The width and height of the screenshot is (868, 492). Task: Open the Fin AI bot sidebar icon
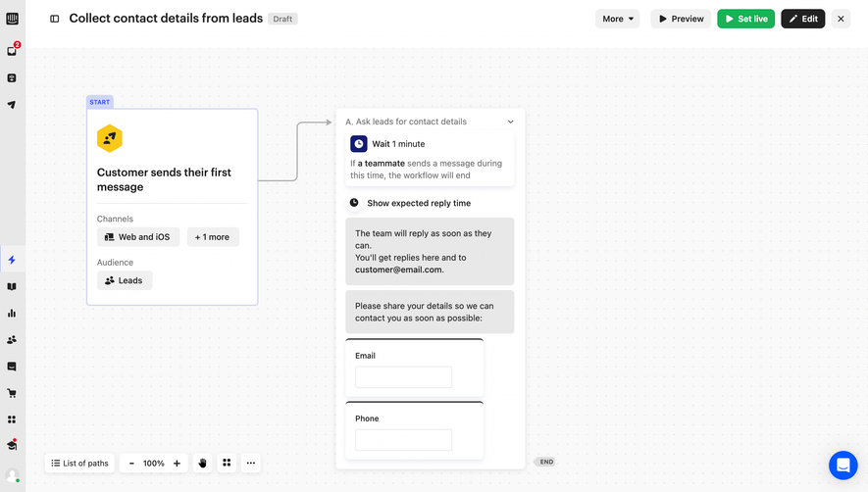point(12,78)
